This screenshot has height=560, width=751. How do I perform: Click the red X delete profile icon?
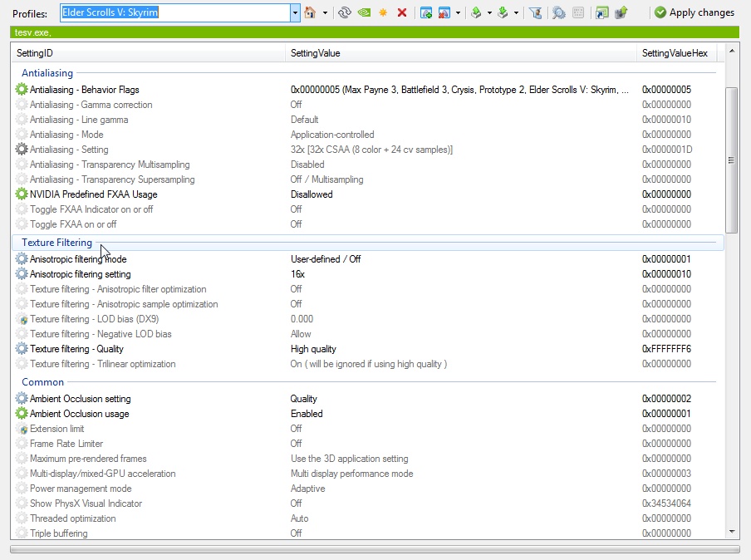point(402,13)
